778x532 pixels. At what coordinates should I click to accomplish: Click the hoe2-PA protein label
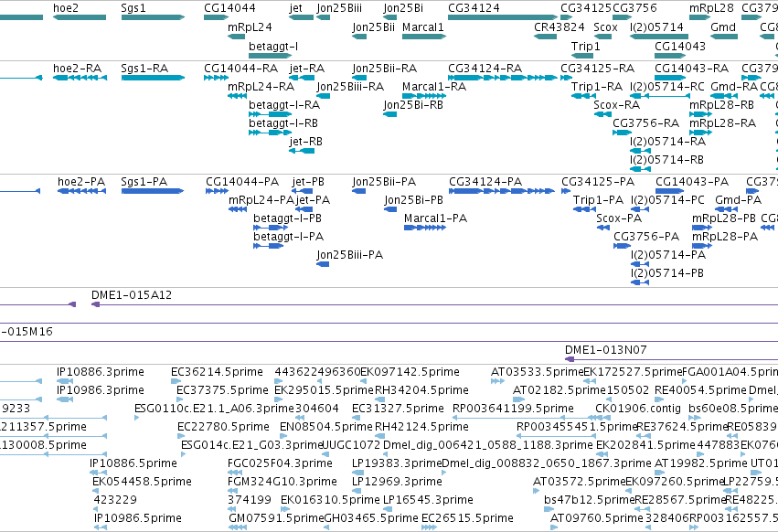pos(81,182)
